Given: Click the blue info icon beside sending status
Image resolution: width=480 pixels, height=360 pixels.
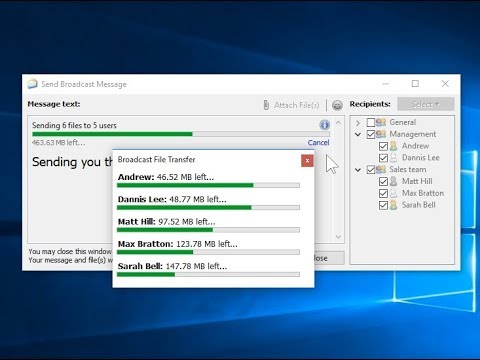Looking at the screenshot, I should pos(325,125).
